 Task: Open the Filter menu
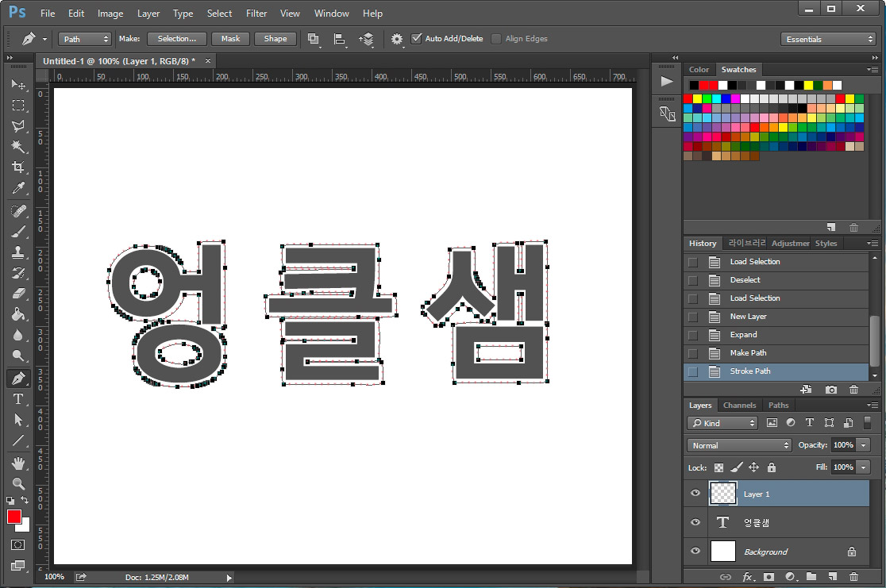(256, 13)
